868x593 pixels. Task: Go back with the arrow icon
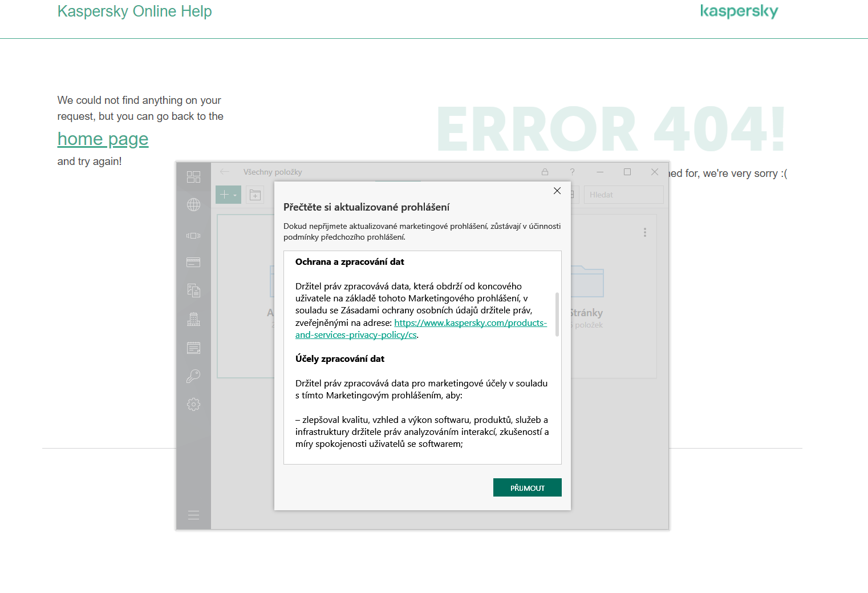[x=225, y=172]
